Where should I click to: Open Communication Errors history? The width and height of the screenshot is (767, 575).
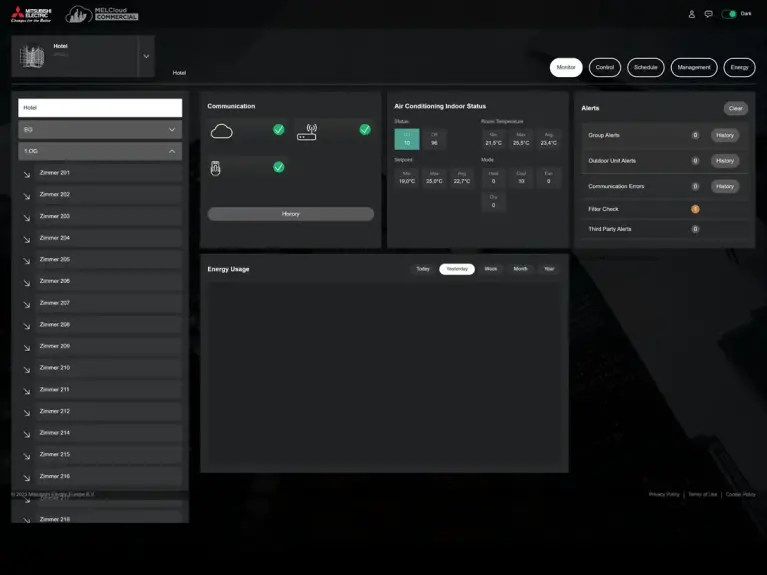(x=725, y=186)
